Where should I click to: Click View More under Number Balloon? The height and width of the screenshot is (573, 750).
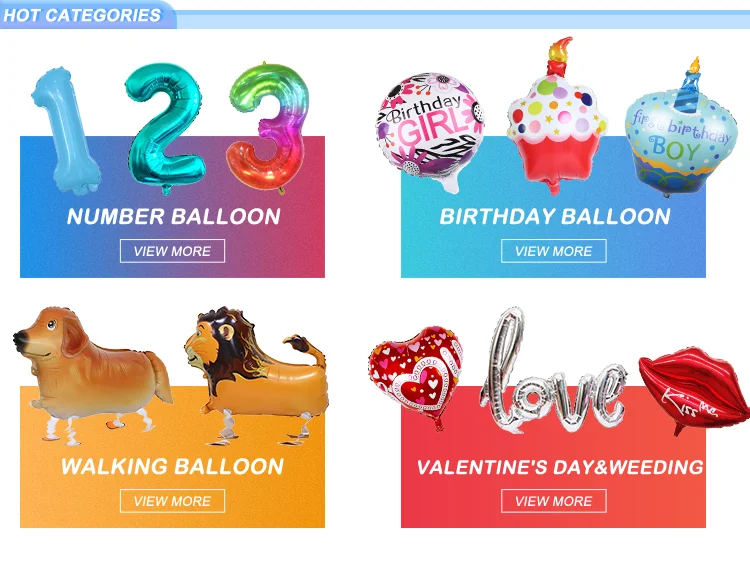click(x=172, y=251)
